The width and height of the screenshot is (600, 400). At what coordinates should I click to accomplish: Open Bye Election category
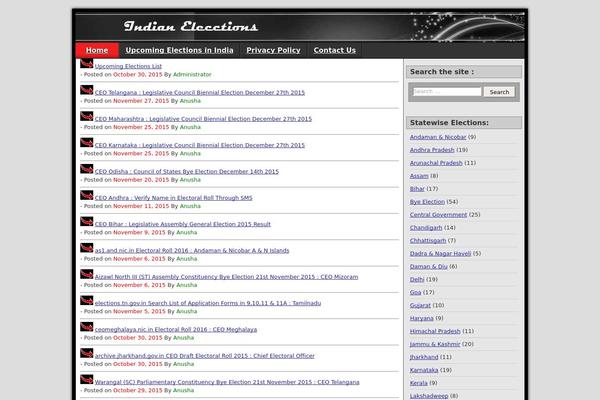point(427,202)
